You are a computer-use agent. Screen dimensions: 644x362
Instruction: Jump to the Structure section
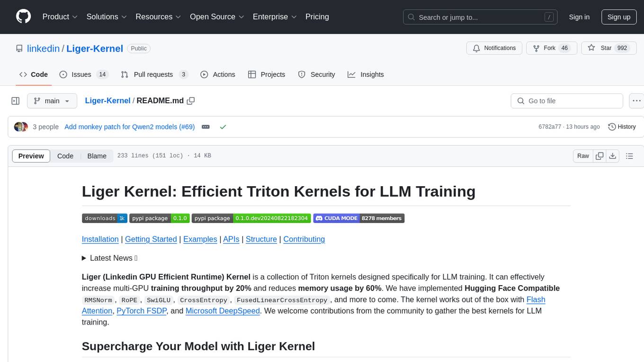coord(261,239)
